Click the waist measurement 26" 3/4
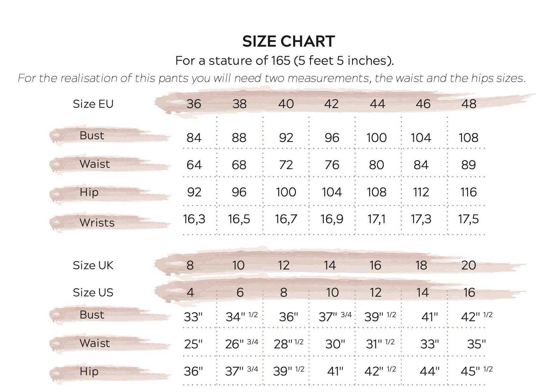Image resolution: width=536 pixels, height=392 pixels. 242,344
